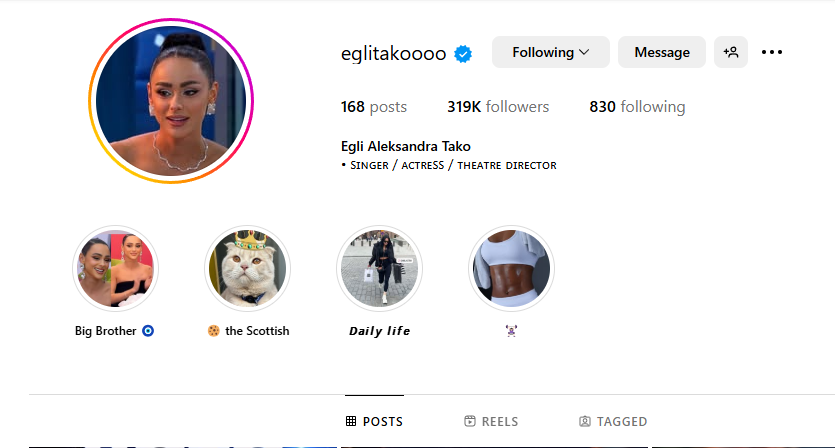Screen dimensions: 835x448
Task: Select the POSTS tab
Action: [374, 421]
